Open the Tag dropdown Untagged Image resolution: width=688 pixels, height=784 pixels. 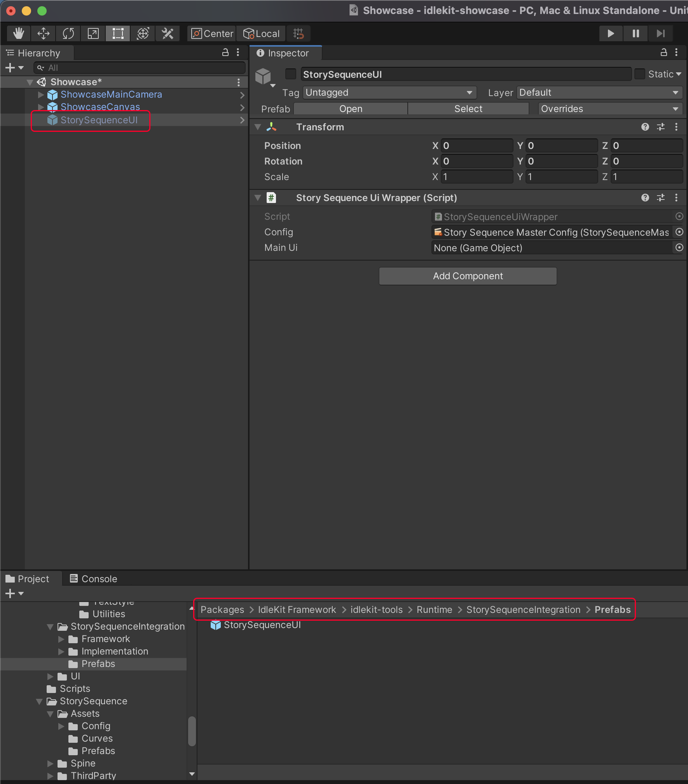[389, 93]
